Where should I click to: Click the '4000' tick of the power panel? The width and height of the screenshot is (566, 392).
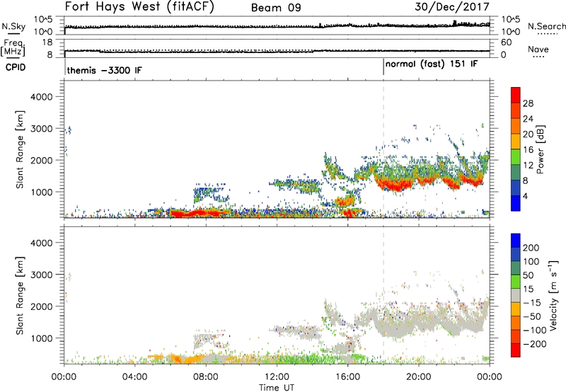pos(41,97)
